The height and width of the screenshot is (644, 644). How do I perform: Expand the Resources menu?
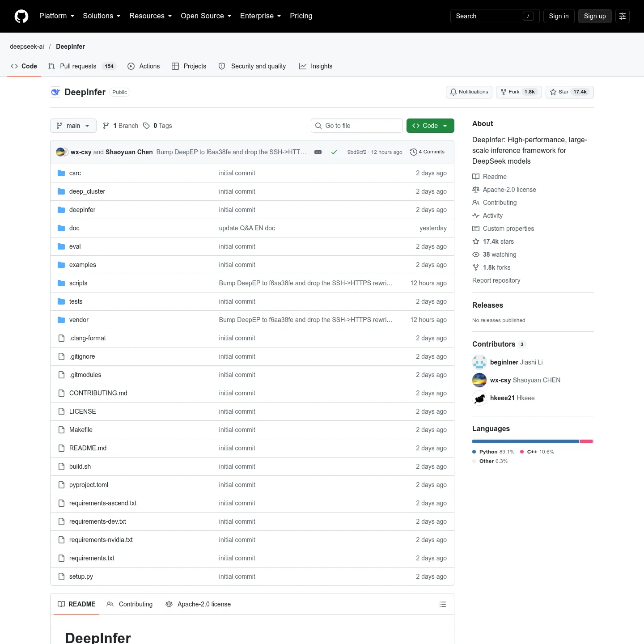pos(151,16)
